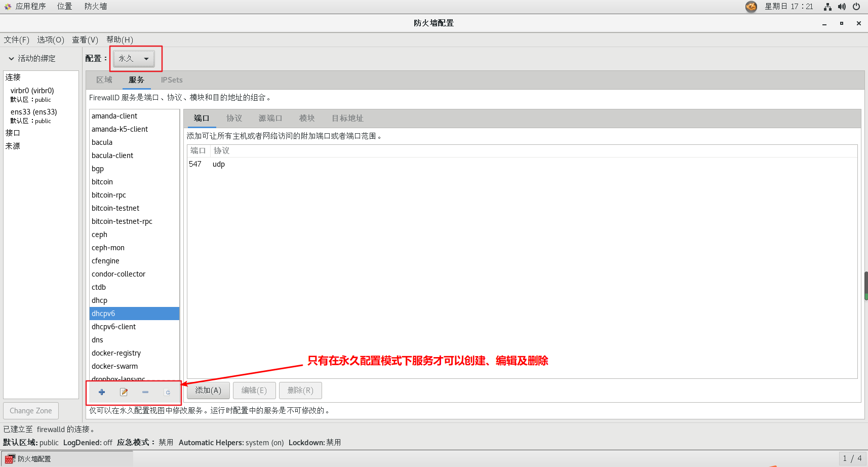Screen dimensions: 868x467
Task: Select the 接口 binding entry
Action: pyautogui.click(x=41, y=133)
